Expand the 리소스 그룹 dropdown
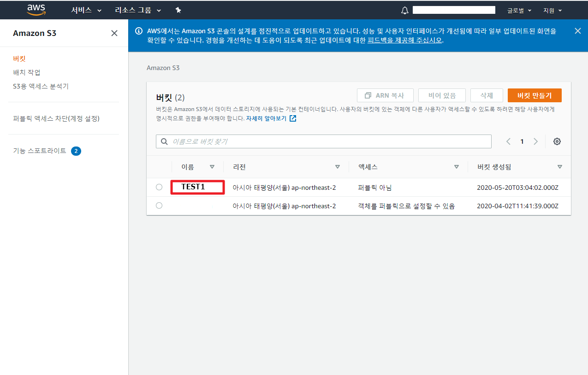Screen dimensions: 588x375 [x=138, y=10]
